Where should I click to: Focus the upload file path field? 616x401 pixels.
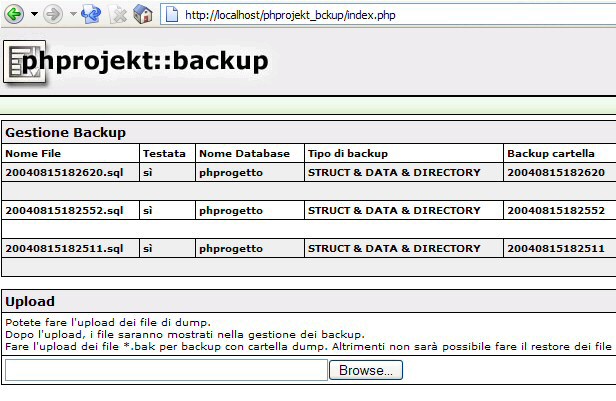(166, 370)
